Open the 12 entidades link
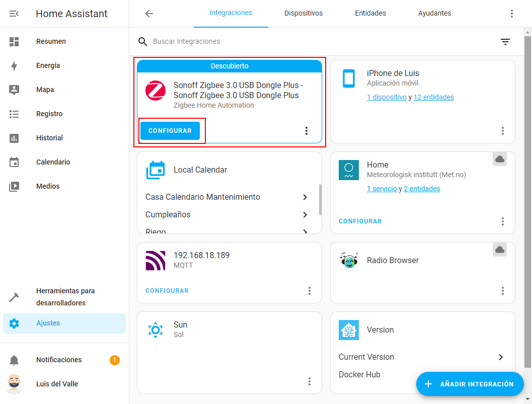 (433, 97)
